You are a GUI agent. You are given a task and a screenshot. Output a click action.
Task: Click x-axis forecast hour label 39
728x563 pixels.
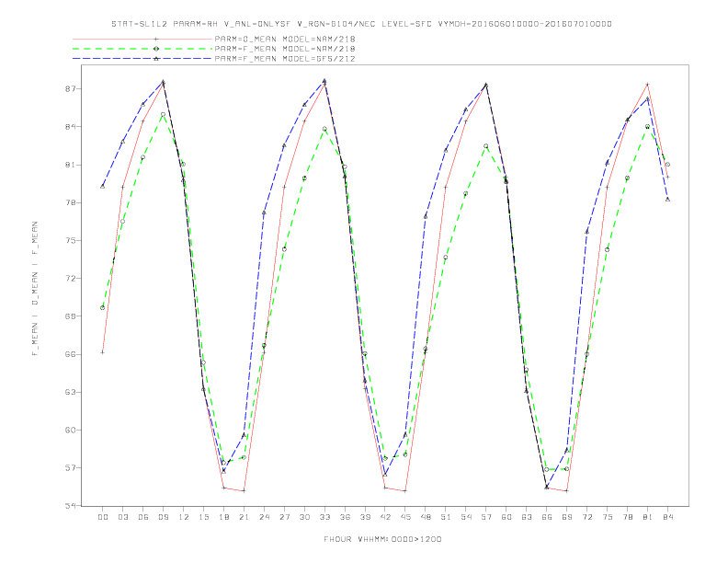pyautogui.click(x=365, y=517)
